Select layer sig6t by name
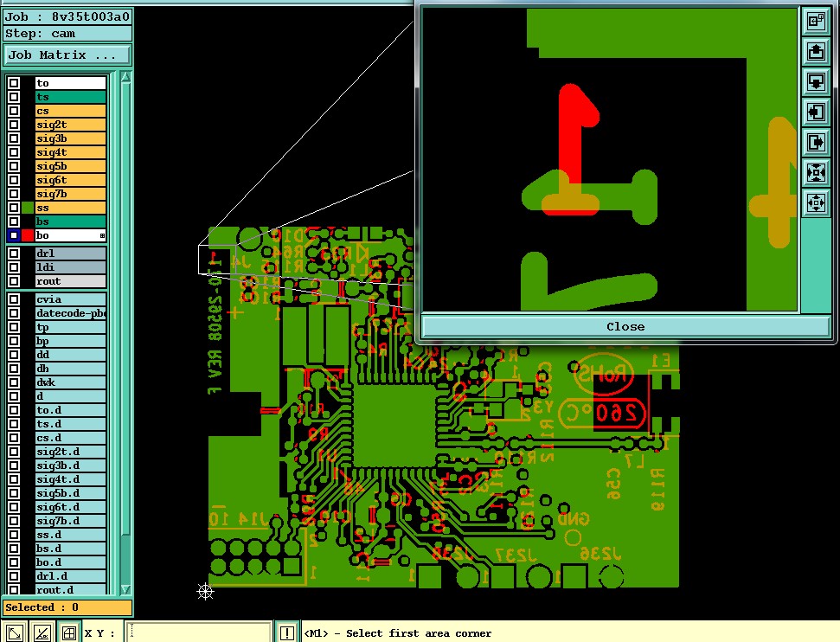This screenshot has height=642, width=840. [71, 180]
